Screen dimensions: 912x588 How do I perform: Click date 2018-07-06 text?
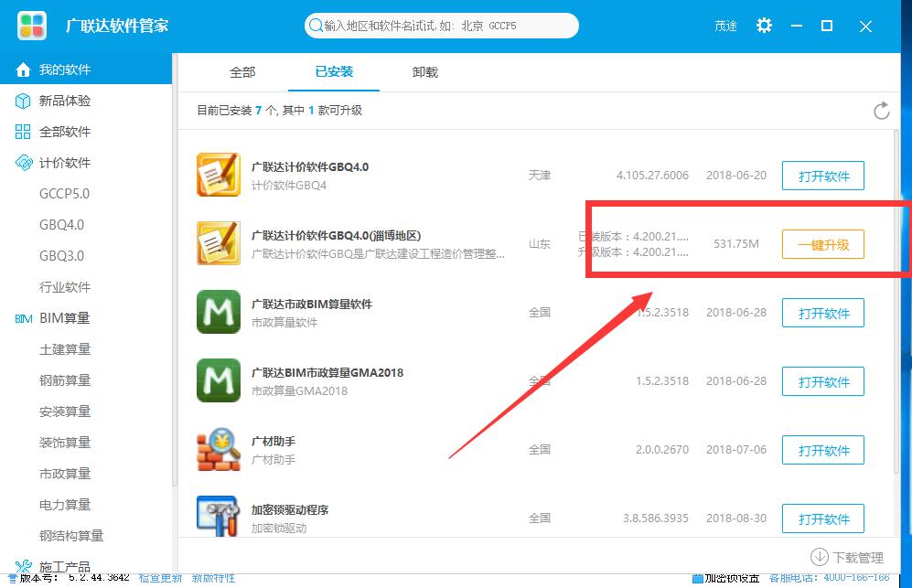click(735, 450)
